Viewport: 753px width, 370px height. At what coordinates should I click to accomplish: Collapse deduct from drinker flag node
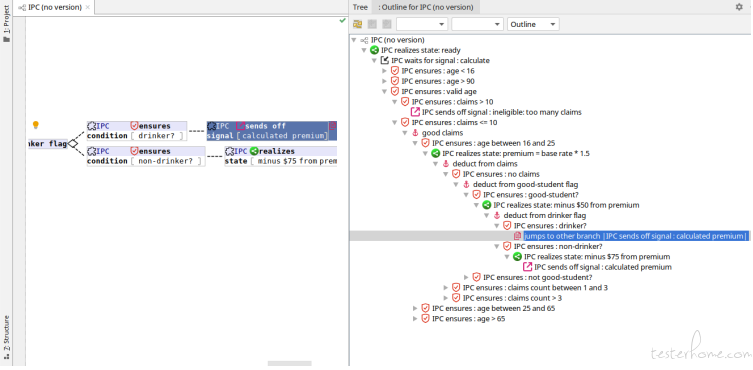486,215
